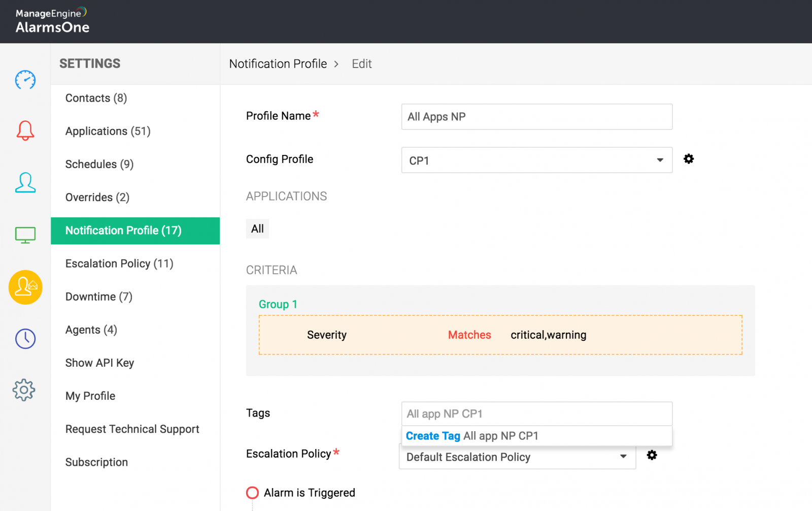Viewport: 812px width, 511px height.
Task: Open the monitor screen icon in sidebar
Action: [x=25, y=235]
